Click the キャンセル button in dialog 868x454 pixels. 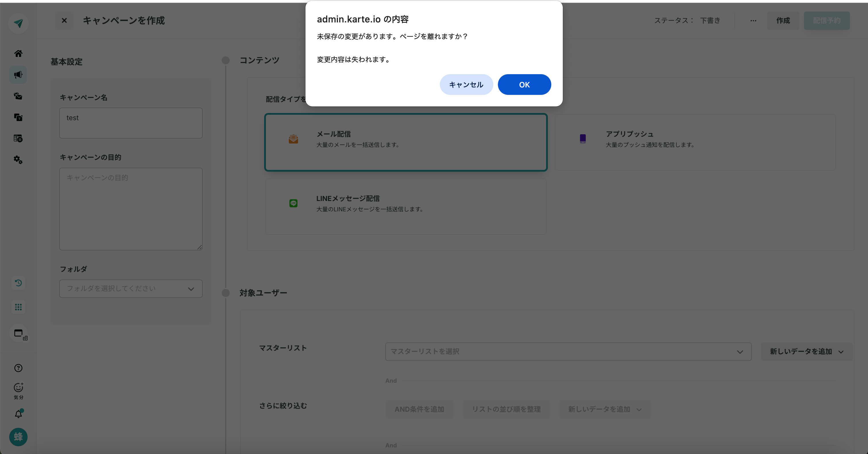click(x=466, y=85)
